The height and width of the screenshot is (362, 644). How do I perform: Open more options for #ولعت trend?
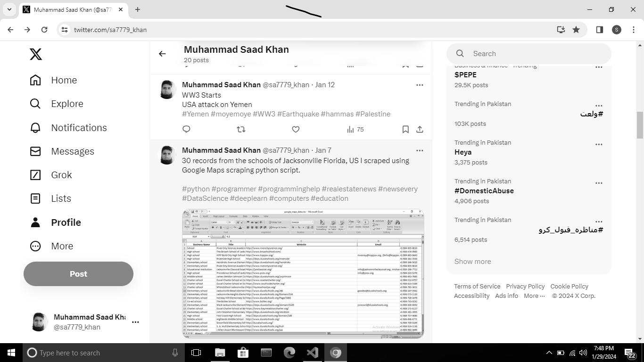click(x=599, y=106)
